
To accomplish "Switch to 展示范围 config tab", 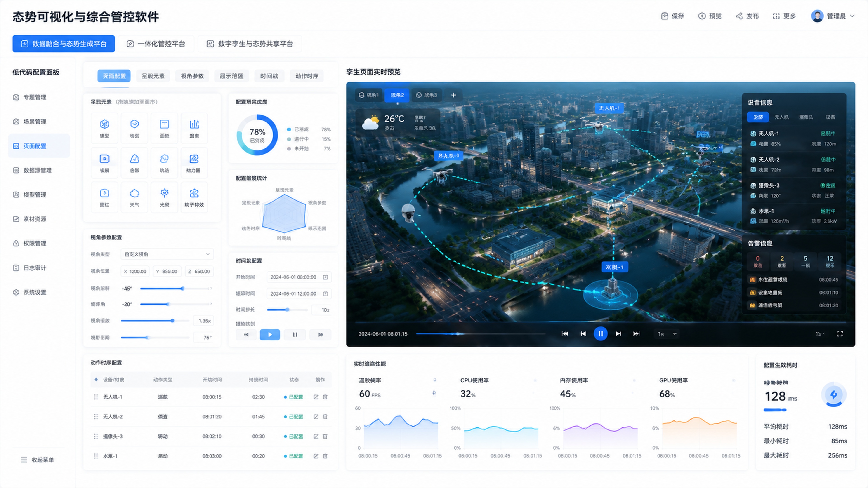I will point(231,76).
